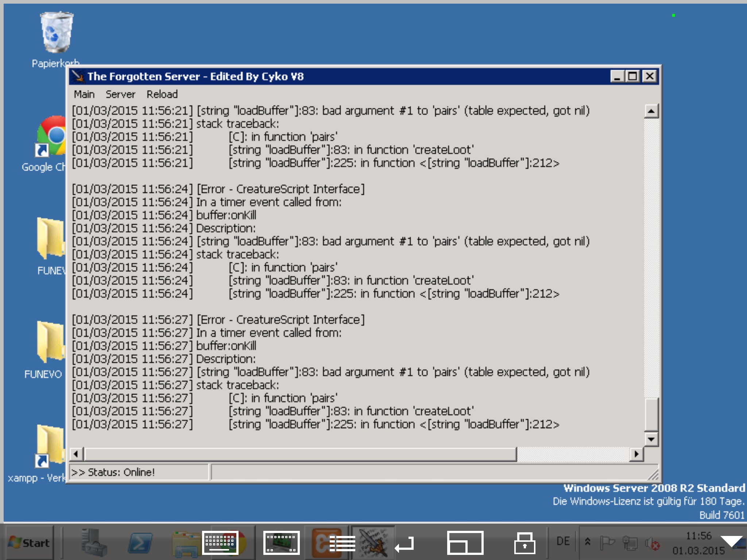The height and width of the screenshot is (560, 747).
Task: Show hidden tray icons chevron
Action: click(588, 542)
